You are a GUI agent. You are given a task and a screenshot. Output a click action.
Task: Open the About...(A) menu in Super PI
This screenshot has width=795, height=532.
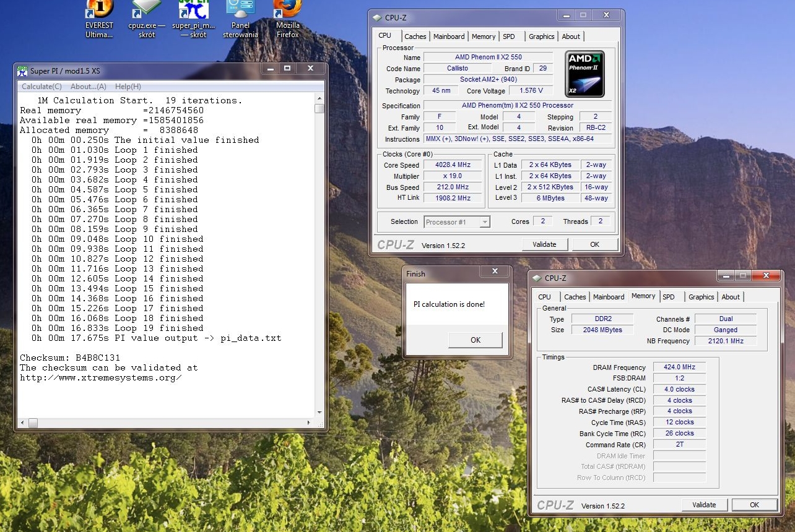(x=89, y=87)
